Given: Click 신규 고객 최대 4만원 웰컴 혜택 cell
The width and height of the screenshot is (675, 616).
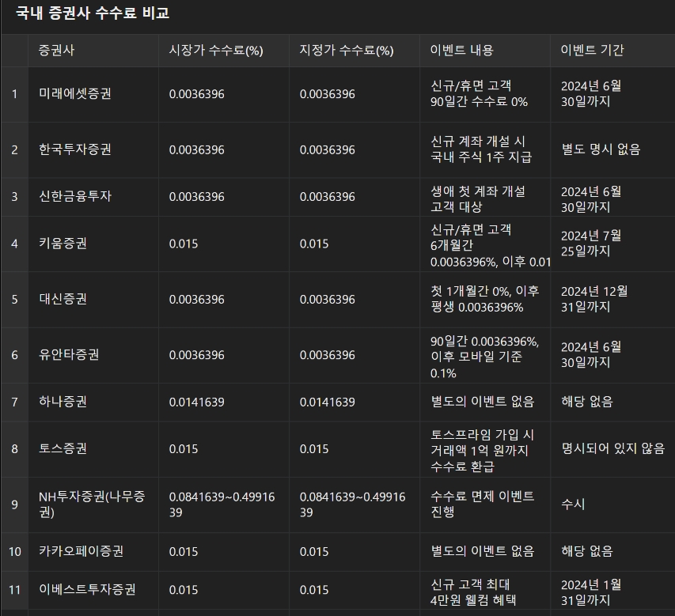Looking at the screenshot, I should 485,590.
